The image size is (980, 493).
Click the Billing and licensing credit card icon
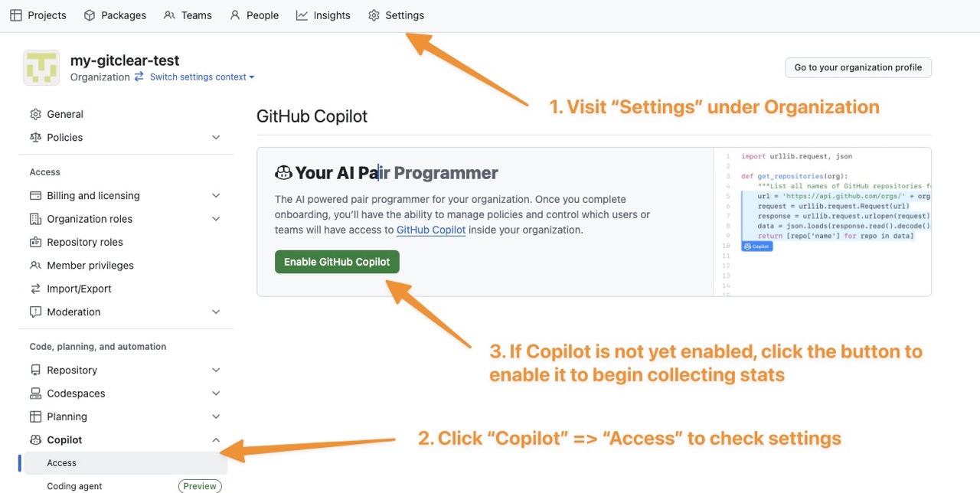35,196
